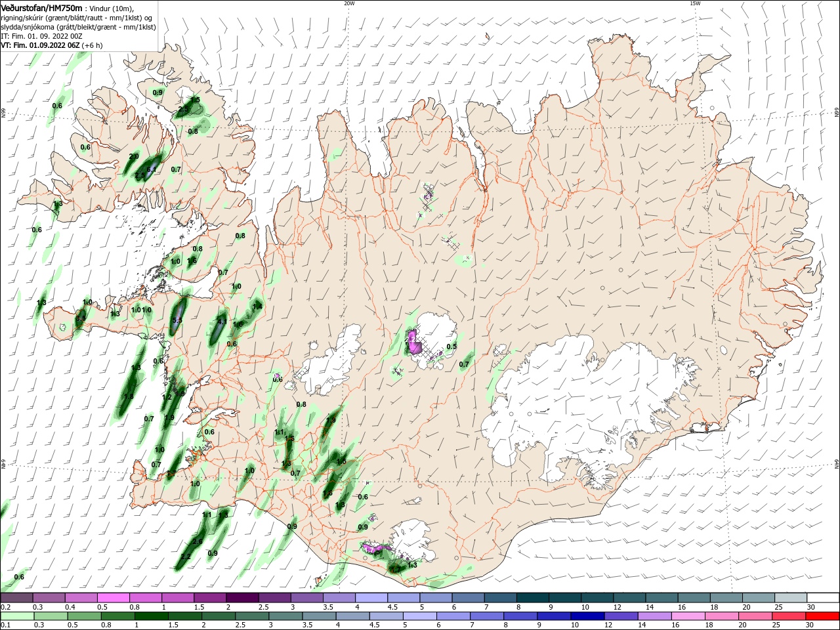Click the 0.5 value beside the central glacier

451,346
